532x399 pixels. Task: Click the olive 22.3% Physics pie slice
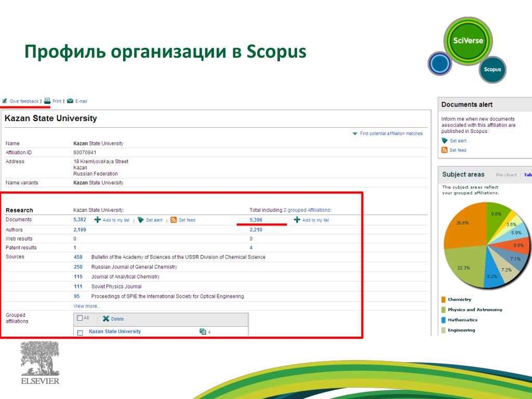point(467,267)
